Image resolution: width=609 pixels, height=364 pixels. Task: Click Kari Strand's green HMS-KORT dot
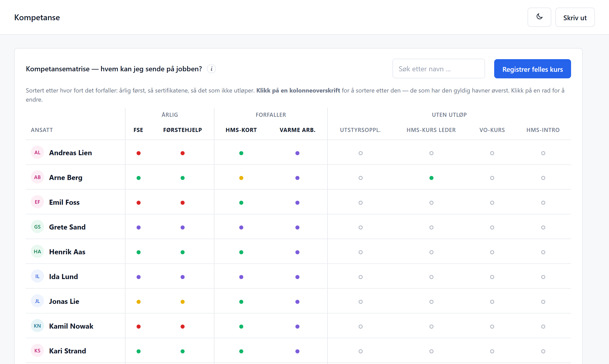pyautogui.click(x=241, y=351)
